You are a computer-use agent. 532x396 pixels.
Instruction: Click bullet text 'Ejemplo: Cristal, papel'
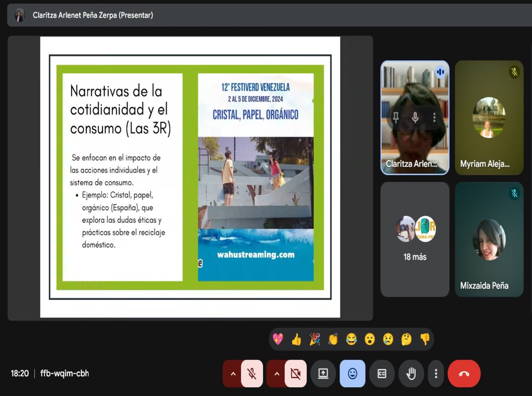tap(117, 195)
